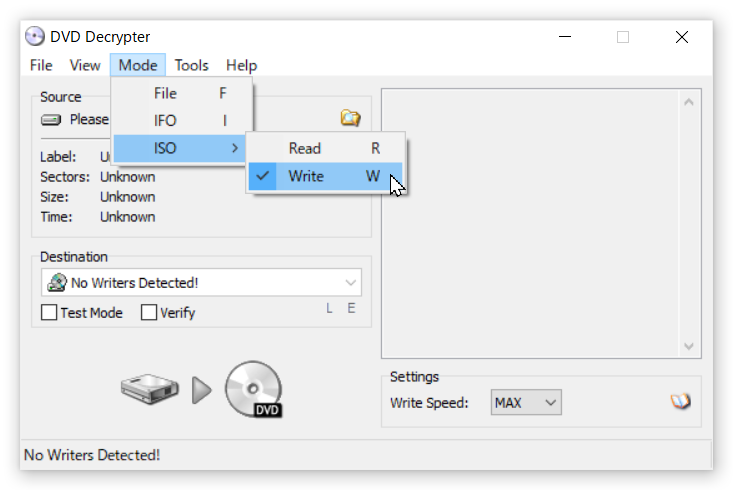Viewport: 733px width, 490px height.
Task: Close the DVD Decrypter window
Action: [682, 36]
